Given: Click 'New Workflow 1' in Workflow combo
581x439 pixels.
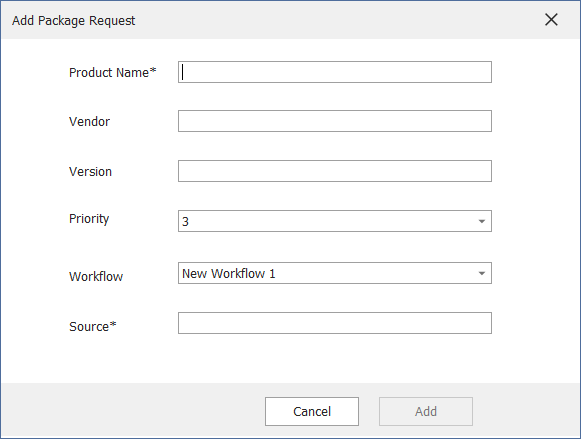Looking at the screenshot, I should click(x=229, y=273).
